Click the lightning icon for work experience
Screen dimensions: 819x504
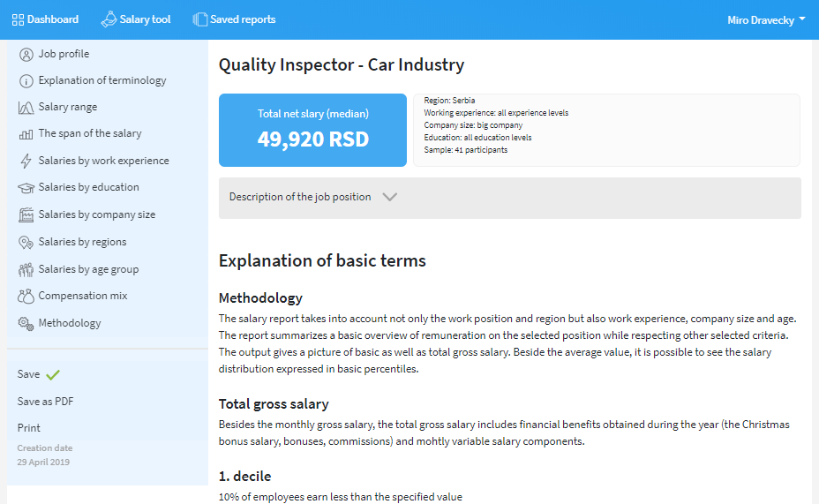coord(26,161)
